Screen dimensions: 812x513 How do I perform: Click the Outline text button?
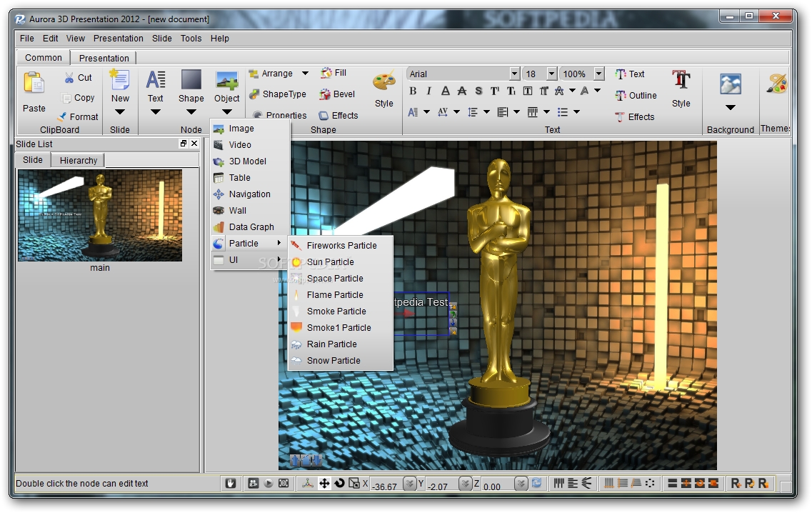(636, 95)
